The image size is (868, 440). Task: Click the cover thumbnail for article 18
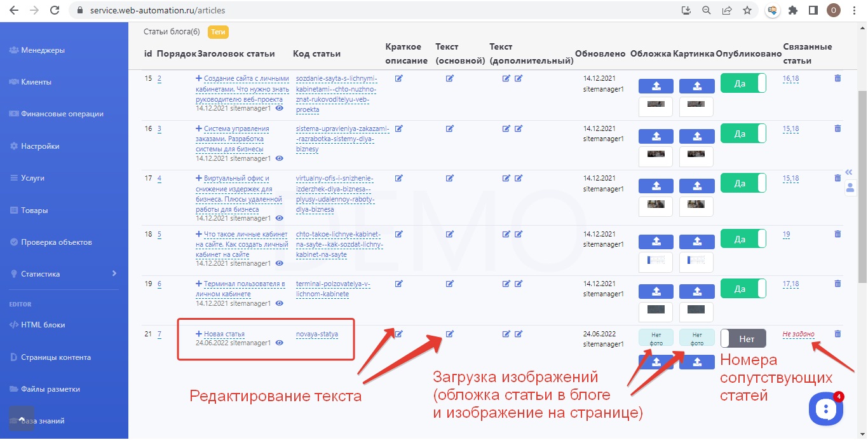(x=655, y=261)
